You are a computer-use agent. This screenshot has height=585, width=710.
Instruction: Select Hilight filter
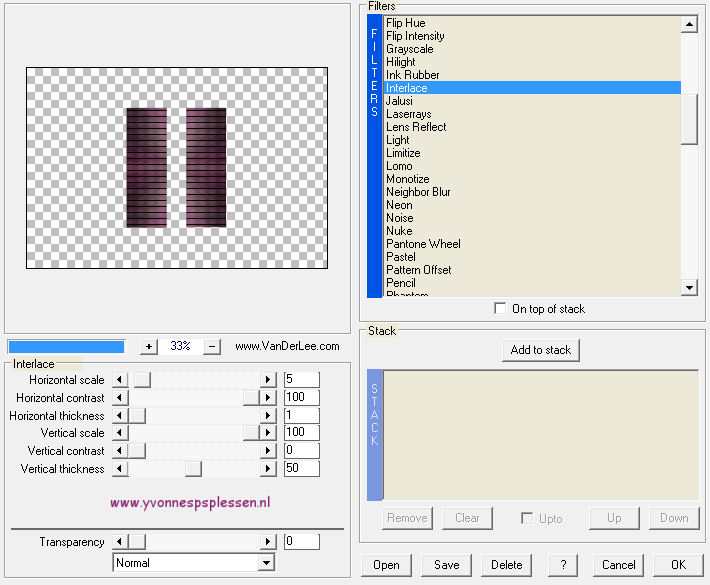coord(532,62)
